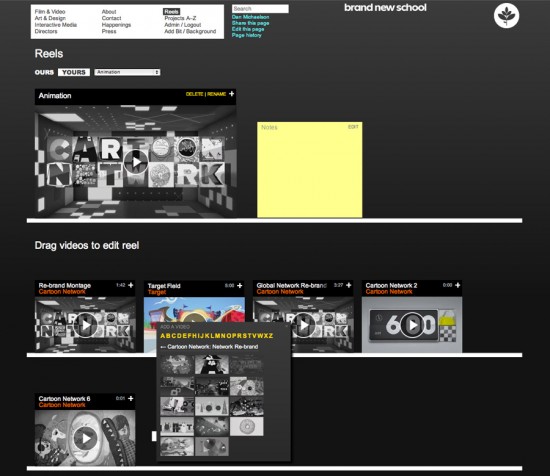550x476 pixels.
Task: Open Interactive Media menu item
Action: tap(56, 25)
